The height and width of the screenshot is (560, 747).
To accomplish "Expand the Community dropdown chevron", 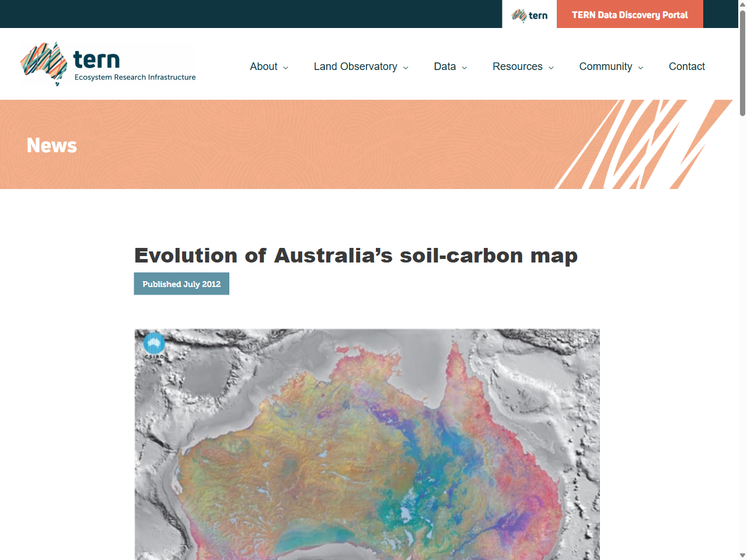I will point(641,67).
